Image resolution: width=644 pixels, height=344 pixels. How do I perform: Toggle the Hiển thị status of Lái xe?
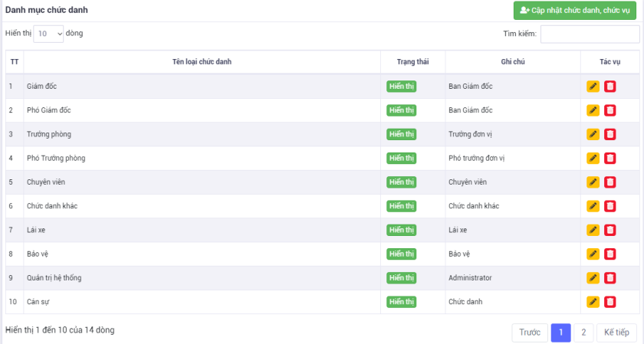tap(401, 230)
